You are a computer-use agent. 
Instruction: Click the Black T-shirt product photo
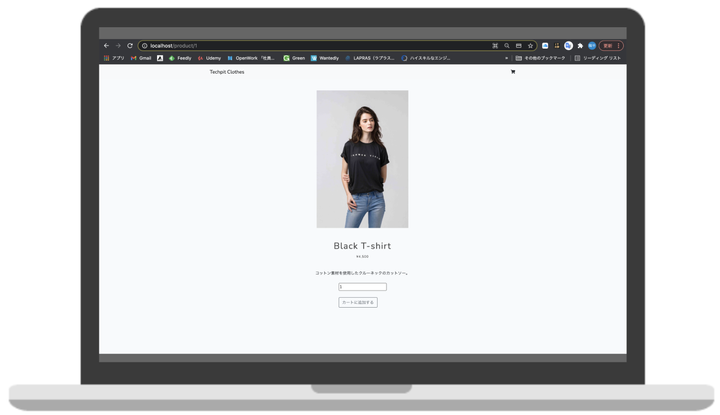click(x=362, y=159)
